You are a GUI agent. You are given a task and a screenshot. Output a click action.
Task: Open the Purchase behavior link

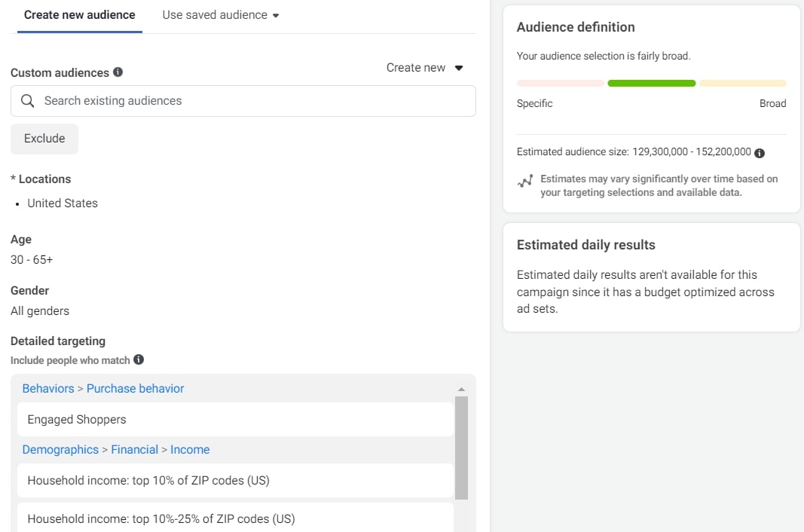[x=136, y=389]
